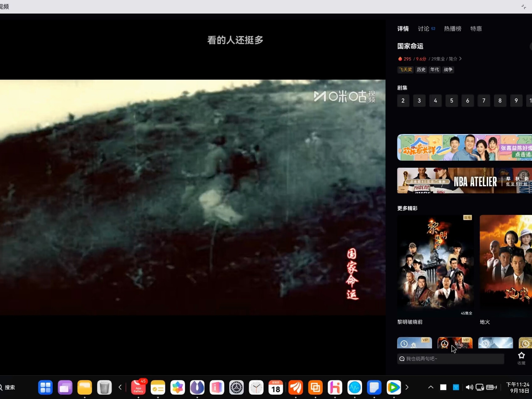This screenshot has width=532, height=399.
Task: Click the 战争 genre tag
Action: (448, 69)
